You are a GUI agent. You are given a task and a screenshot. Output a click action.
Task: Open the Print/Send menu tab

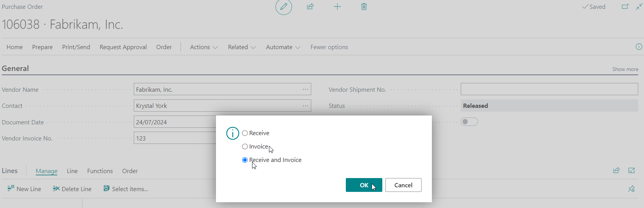(76, 47)
